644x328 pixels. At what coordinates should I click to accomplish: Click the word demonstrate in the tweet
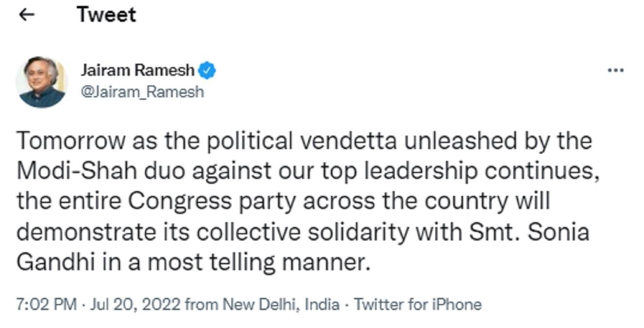[x=84, y=232]
